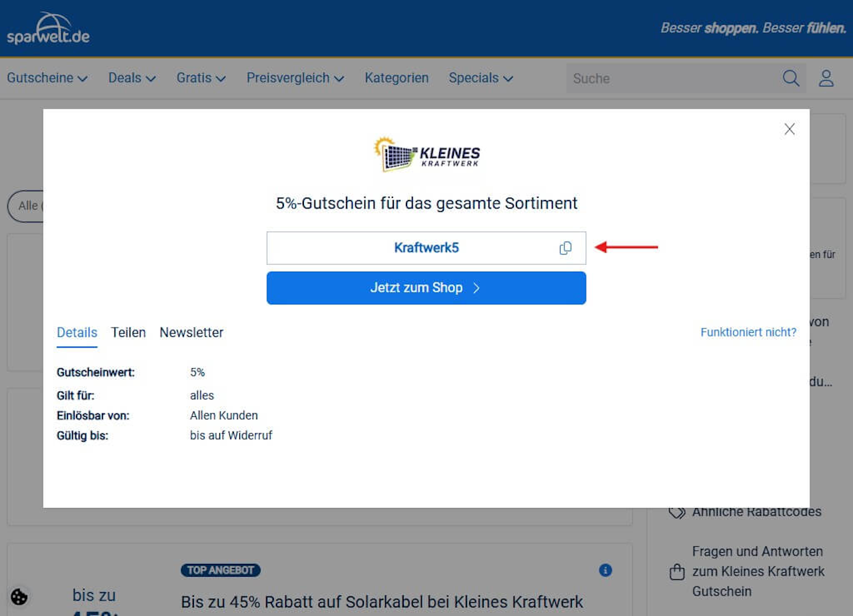Click the text 'bis auf Widerruf'

point(231,436)
